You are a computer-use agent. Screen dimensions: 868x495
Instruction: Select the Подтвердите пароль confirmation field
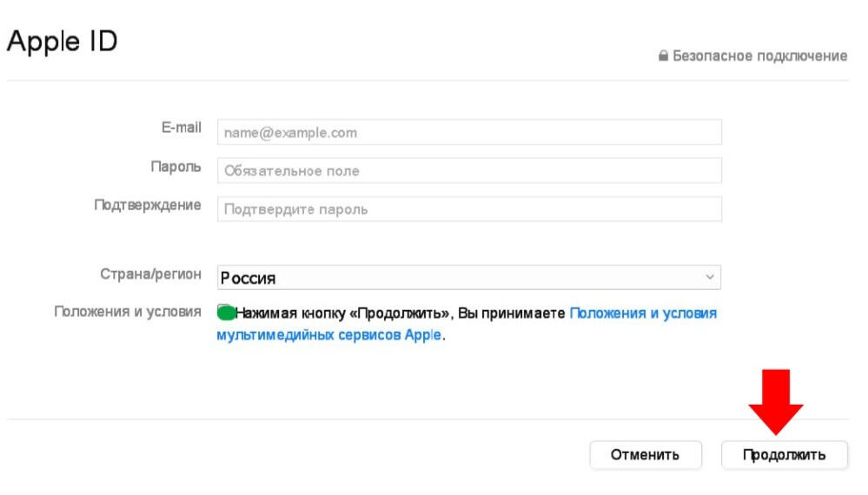coord(469,209)
